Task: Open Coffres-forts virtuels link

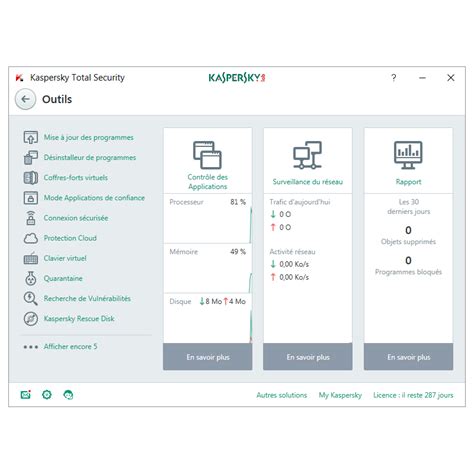Action: tap(76, 178)
